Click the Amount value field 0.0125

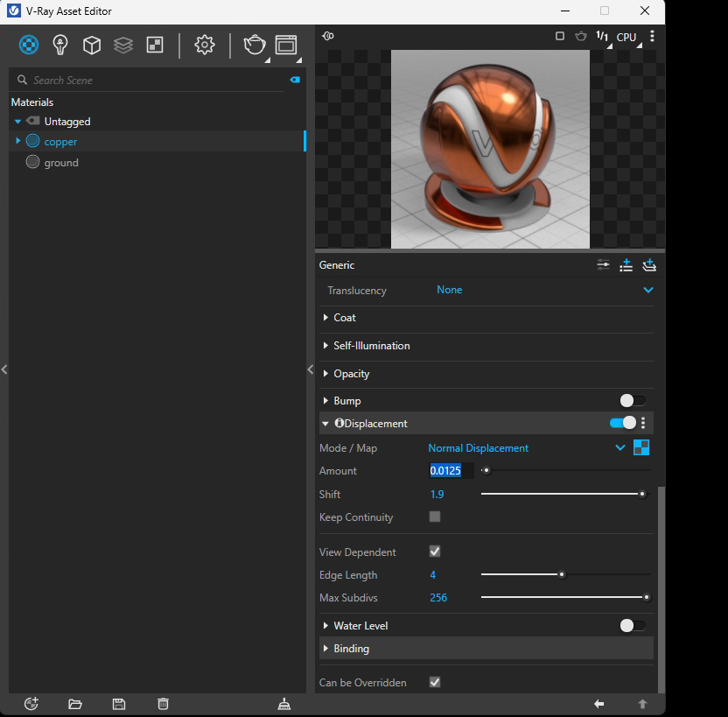click(x=451, y=470)
